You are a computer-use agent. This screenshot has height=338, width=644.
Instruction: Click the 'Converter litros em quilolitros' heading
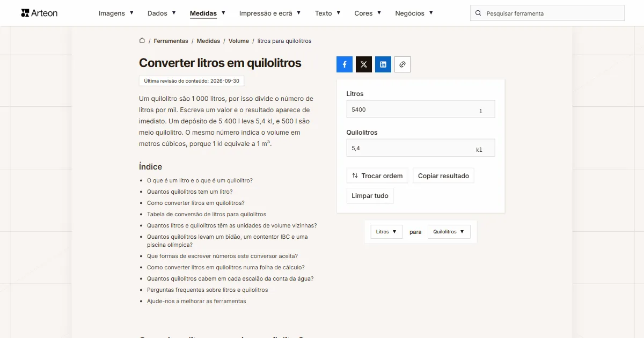click(x=220, y=63)
